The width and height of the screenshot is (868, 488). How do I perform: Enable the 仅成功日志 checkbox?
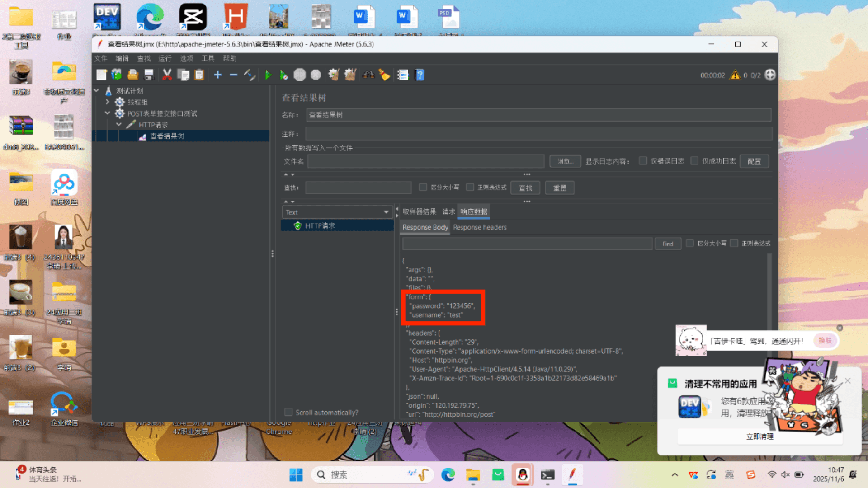click(x=694, y=161)
